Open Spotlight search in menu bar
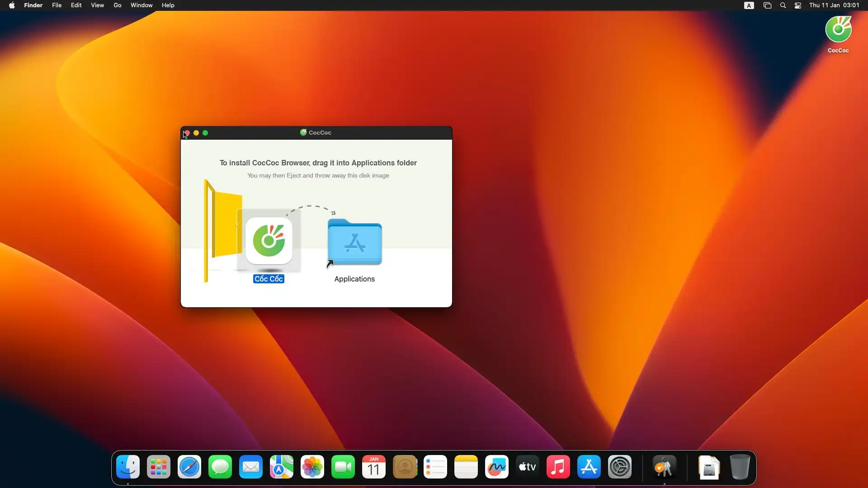Viewport: 868px width, 488px height. click(x=783, y=5)
